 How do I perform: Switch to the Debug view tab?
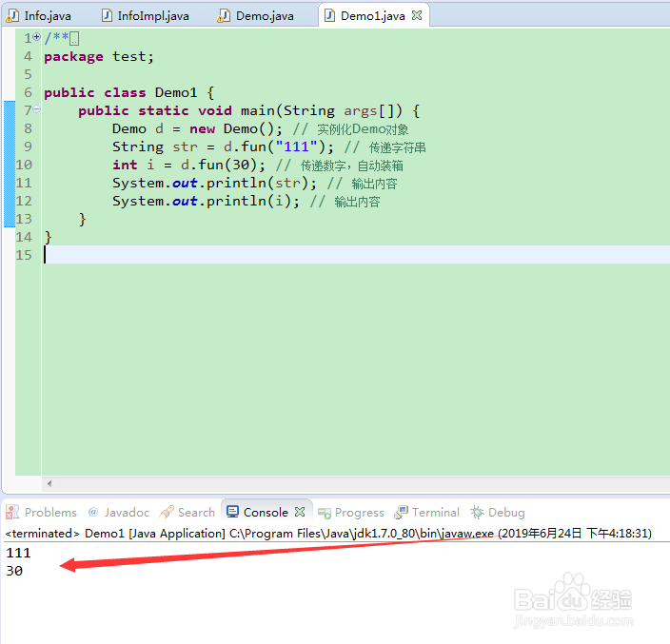coord(498,512)
